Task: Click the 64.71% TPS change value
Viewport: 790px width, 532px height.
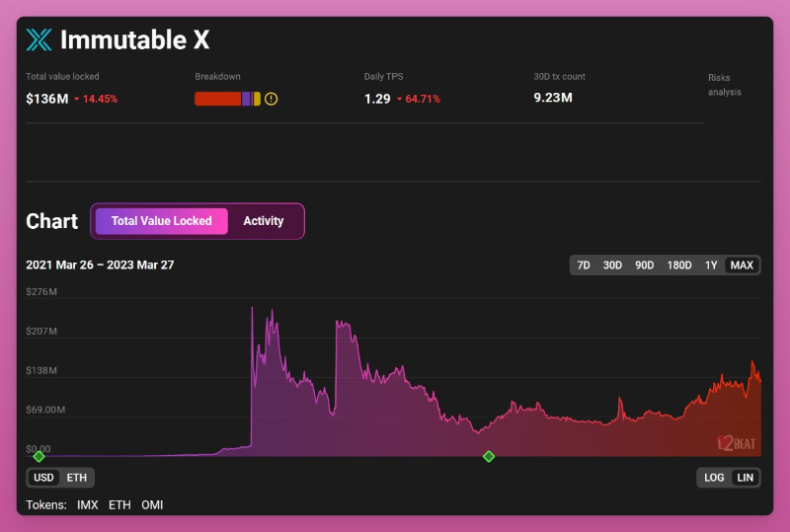Action: point(423,99)
